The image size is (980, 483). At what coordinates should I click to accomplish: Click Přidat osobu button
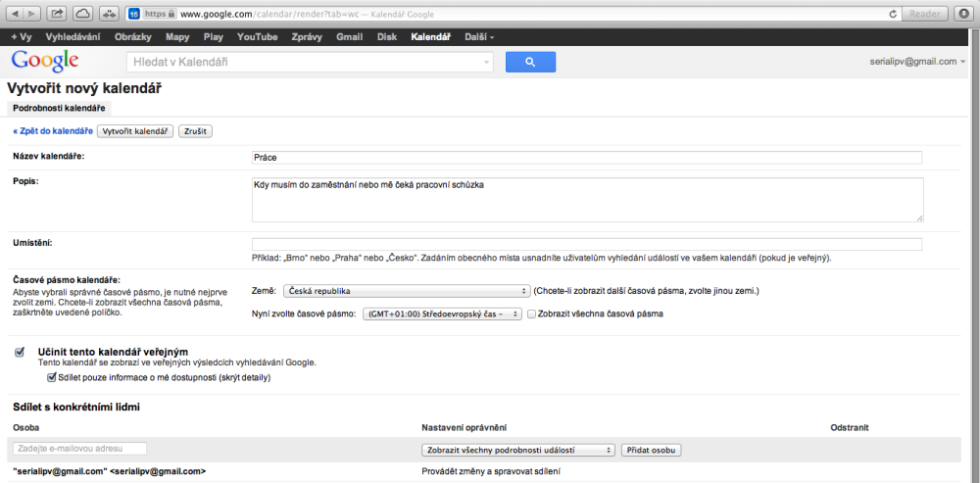click(x=652, y=450)
